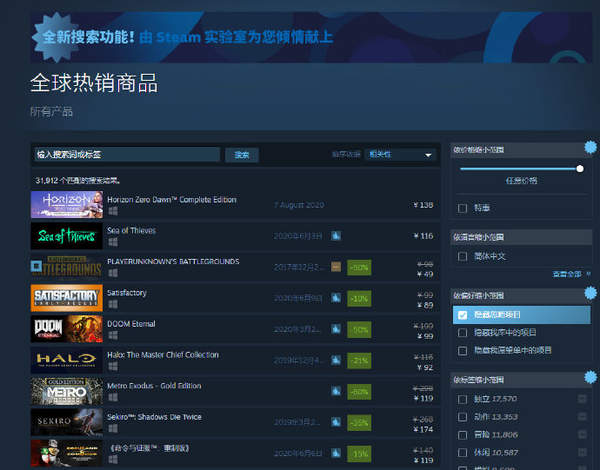Click the Windows platform icon under DOOM Eternal
Viewport: 600px width, 470px height.
click(113, 334)
